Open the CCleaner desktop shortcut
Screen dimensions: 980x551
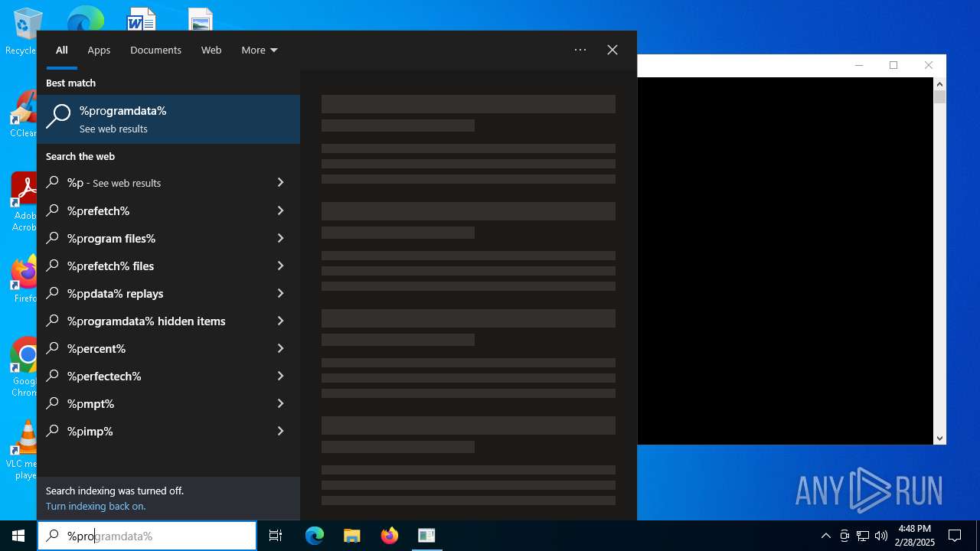[x=23, y=115]
